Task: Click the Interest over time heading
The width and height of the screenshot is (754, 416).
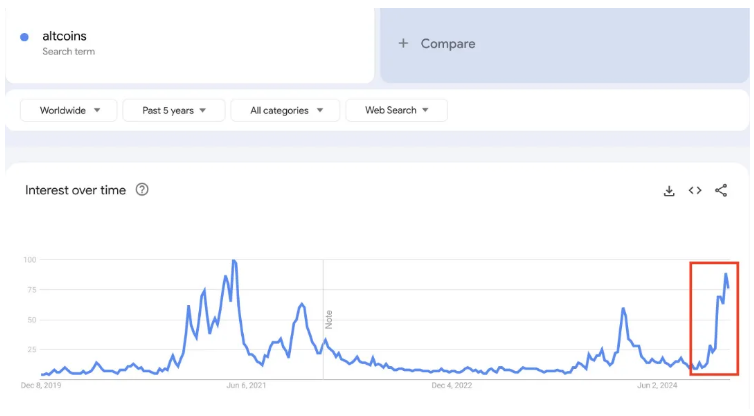Action: click(x=75, y=190)
